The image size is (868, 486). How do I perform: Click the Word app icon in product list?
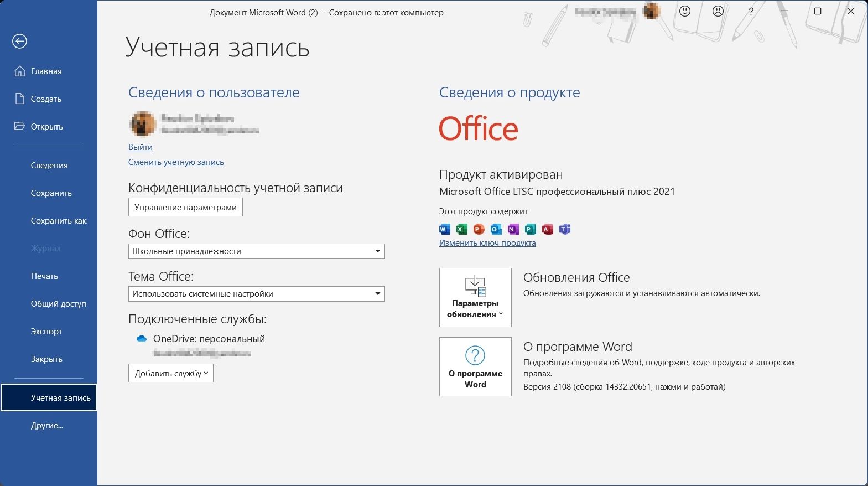pos(445,229)
